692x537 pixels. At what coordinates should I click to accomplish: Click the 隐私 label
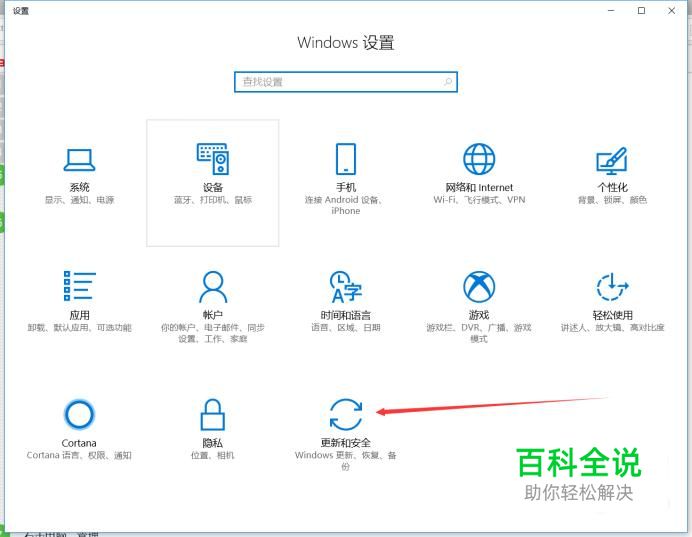213,443
